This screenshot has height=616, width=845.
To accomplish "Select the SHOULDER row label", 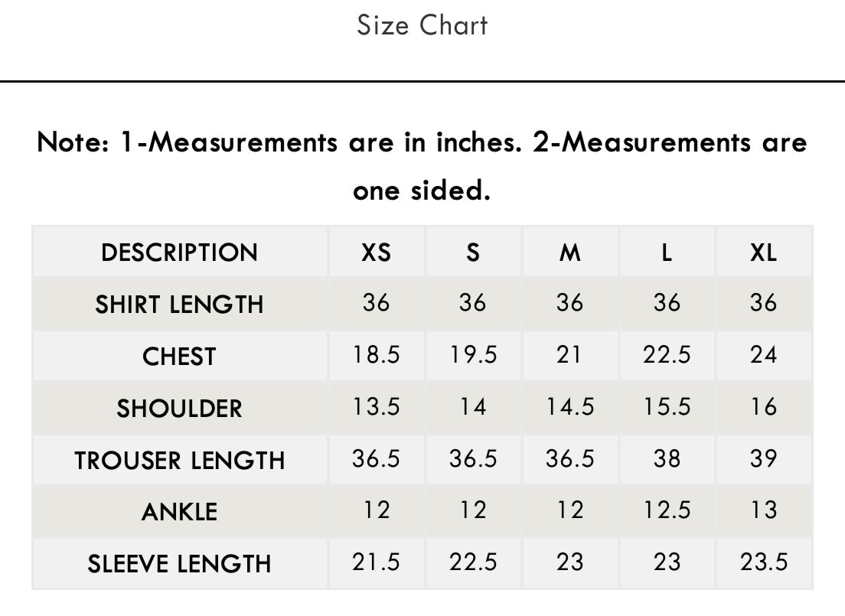I will [179, 409].
